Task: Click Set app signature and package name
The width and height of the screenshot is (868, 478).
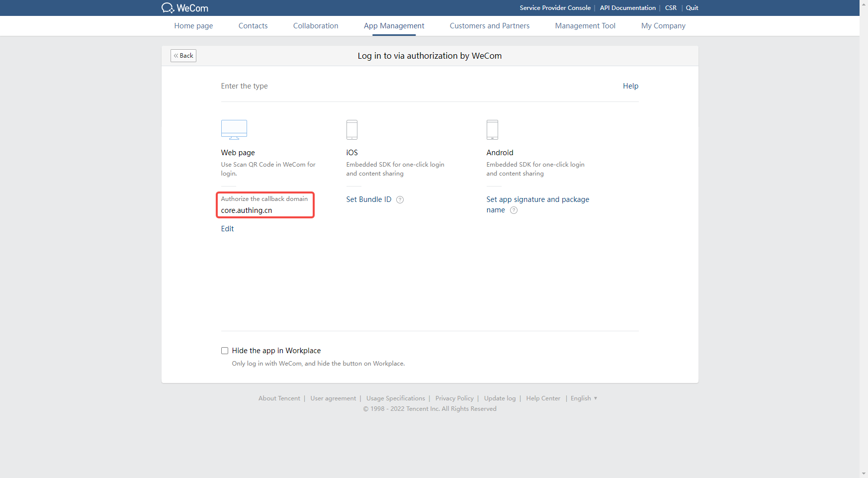Action: click(537, 199)
